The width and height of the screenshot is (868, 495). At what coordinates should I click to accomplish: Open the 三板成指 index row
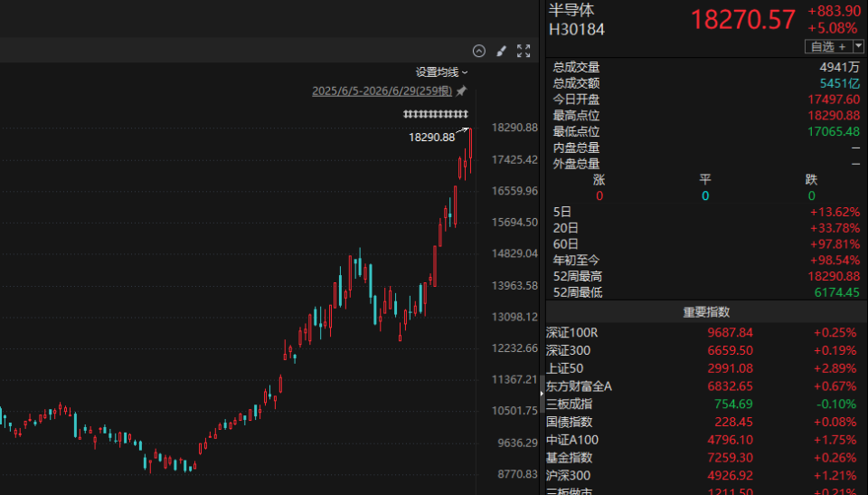(x=706, y=405)
